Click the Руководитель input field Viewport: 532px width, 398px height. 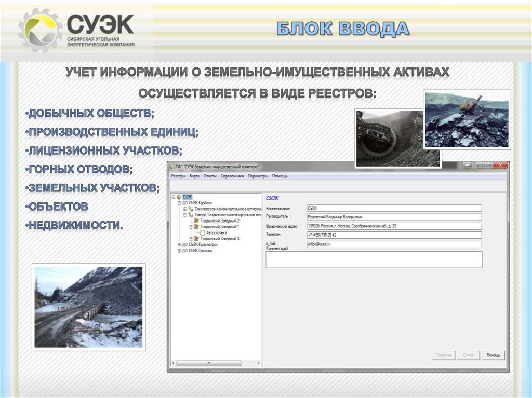(394, 217)
